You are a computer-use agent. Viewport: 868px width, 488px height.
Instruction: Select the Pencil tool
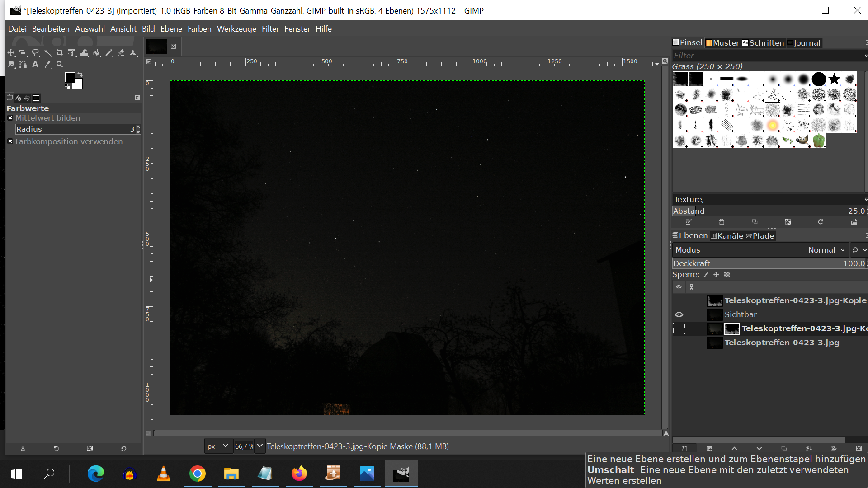pyautogui.click(x=108, y=53)
